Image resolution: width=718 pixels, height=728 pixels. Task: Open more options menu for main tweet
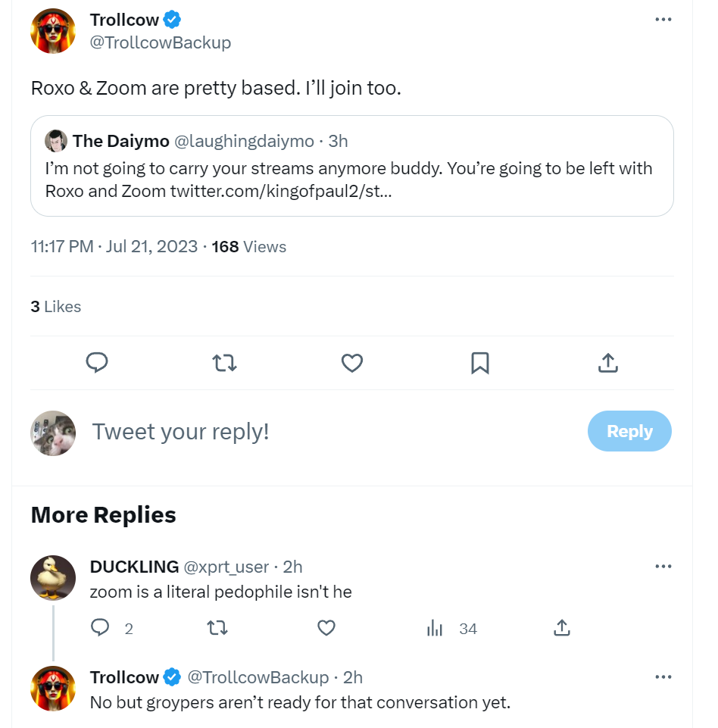pos(663,20)
